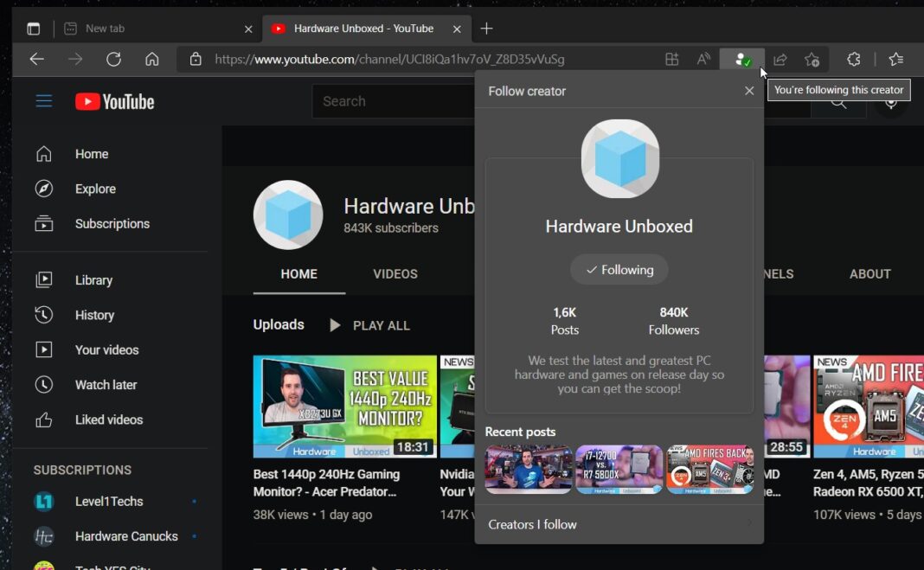Toggle the follow creator icon in toolbar
Screen dimensions: 924x570
pyautogui.click(x=742, y=59)
